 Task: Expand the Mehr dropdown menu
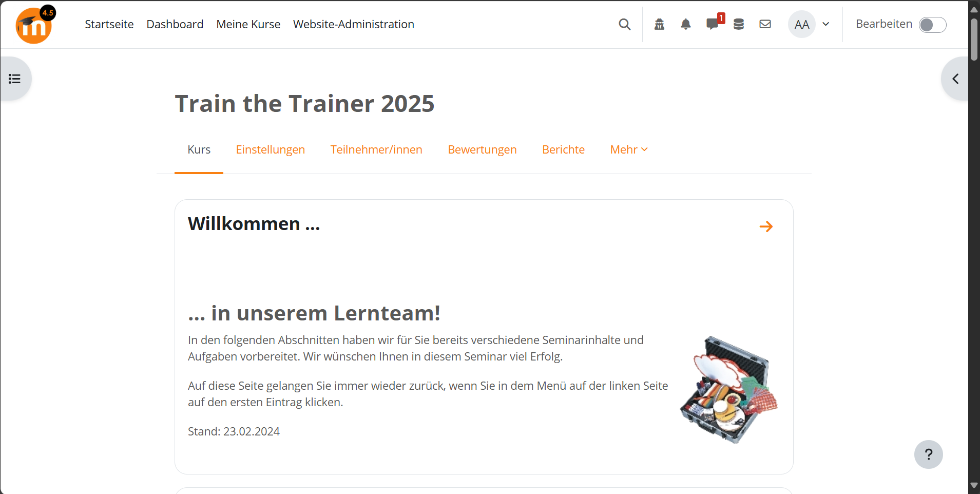tap(629, 149)
